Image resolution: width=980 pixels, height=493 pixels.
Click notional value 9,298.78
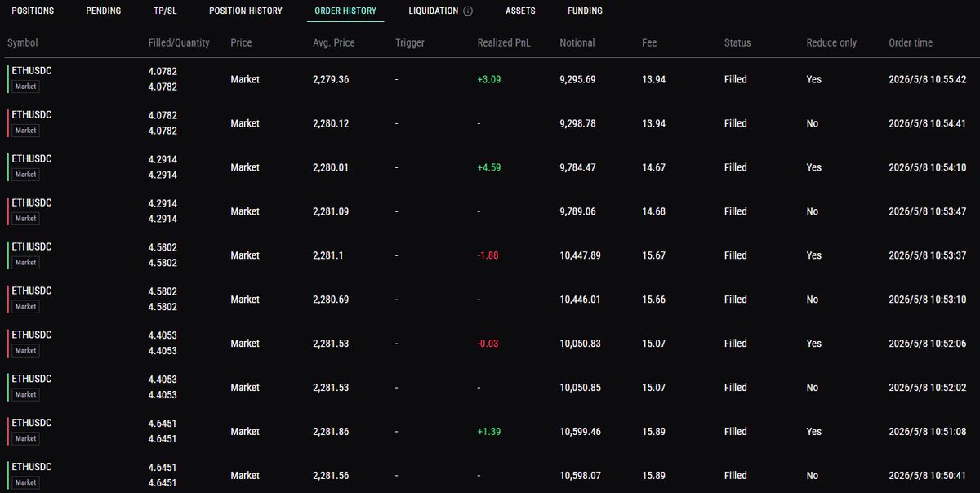pyautogui.click(x=577, y=123)
